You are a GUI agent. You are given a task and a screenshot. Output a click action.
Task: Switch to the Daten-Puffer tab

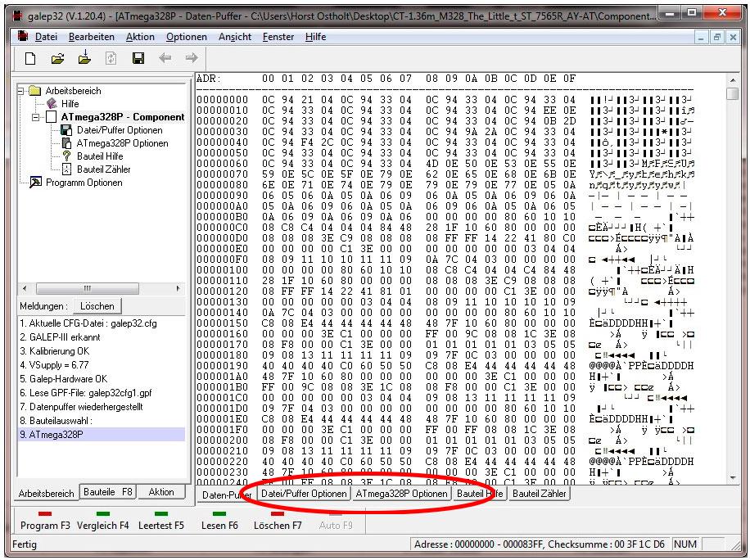pyautogui.click(x=227, y=495)
